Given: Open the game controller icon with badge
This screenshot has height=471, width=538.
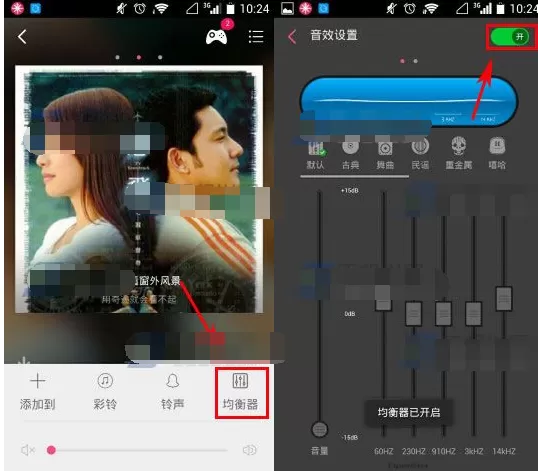Looking at the screenshot, I should click(217, 36).
